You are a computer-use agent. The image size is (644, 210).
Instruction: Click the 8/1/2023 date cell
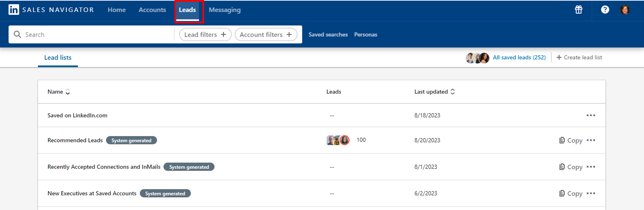(426, 167)
